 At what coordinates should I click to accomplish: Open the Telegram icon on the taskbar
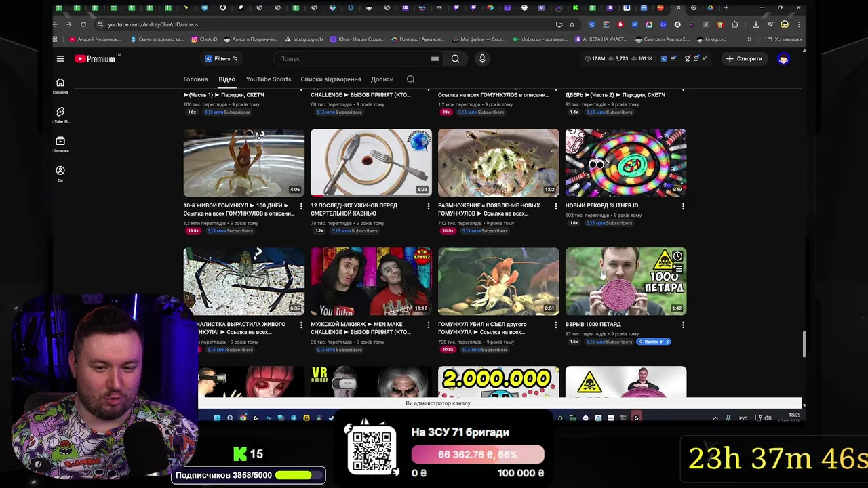pos(293,418)
